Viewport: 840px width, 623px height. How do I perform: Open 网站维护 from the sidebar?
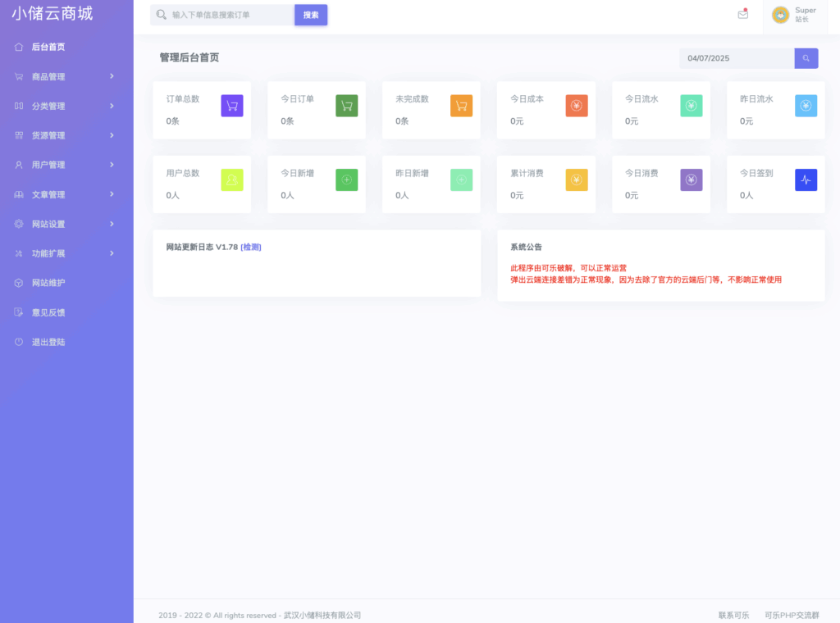point(48,284)
